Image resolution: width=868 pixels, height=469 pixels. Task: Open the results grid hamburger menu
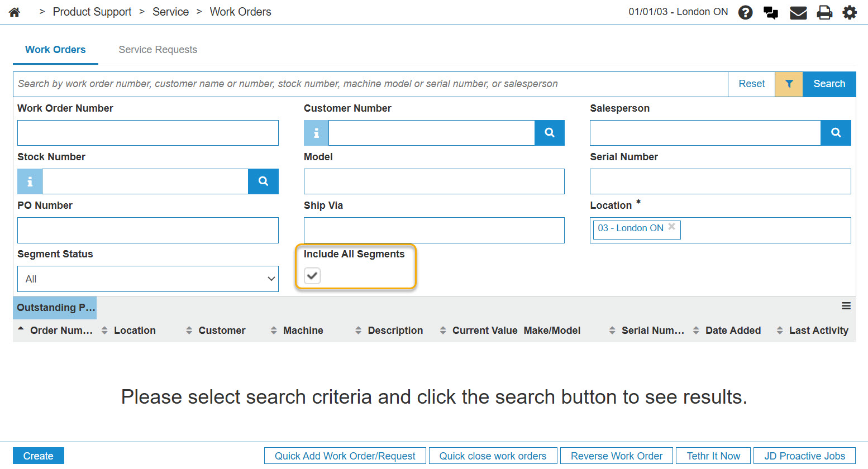[x=846, y=306]
